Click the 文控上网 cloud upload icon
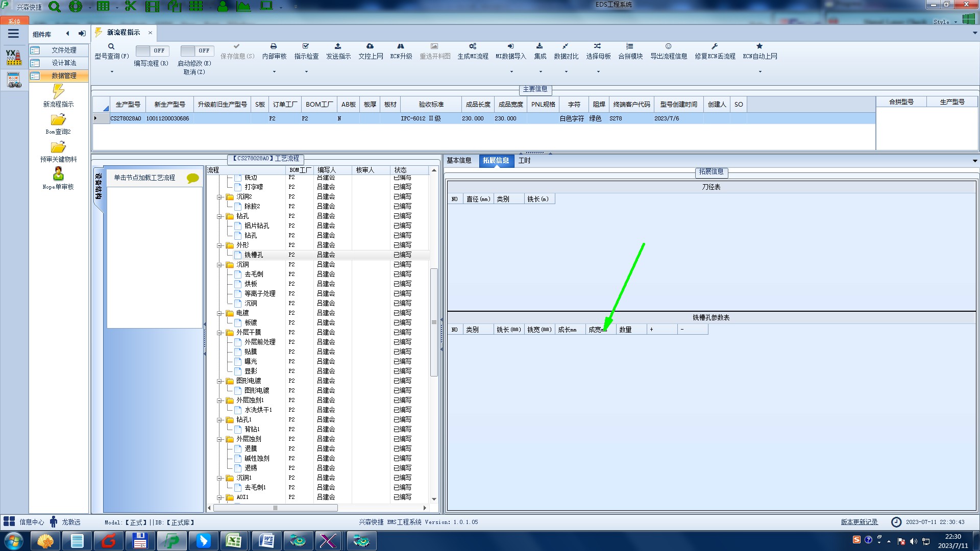 coord(370,46)
